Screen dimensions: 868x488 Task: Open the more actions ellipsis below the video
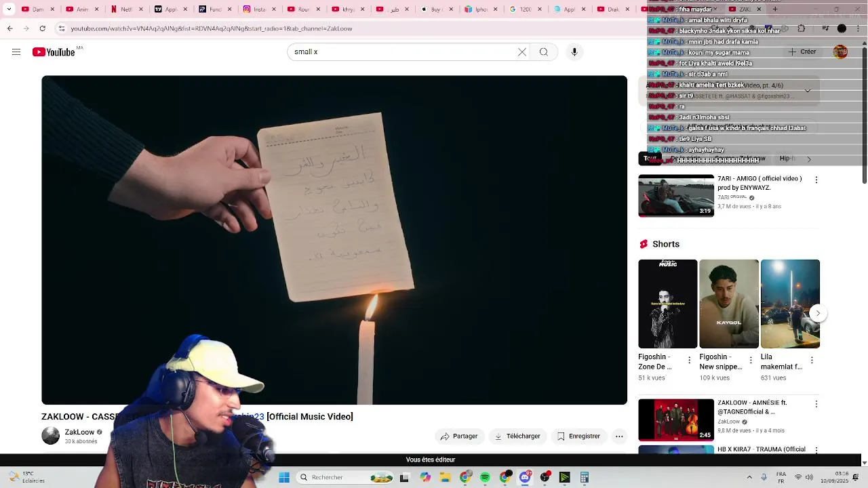tap(619, 436)
